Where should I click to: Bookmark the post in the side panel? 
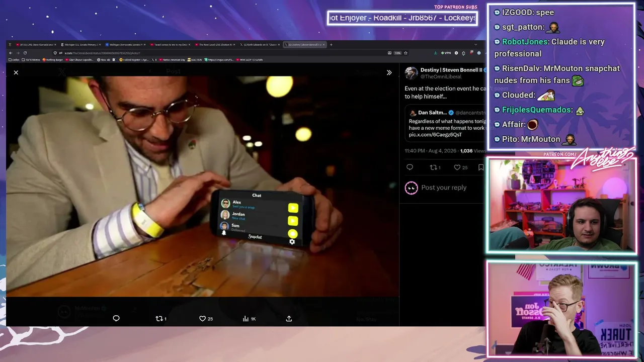pos(481,167)
